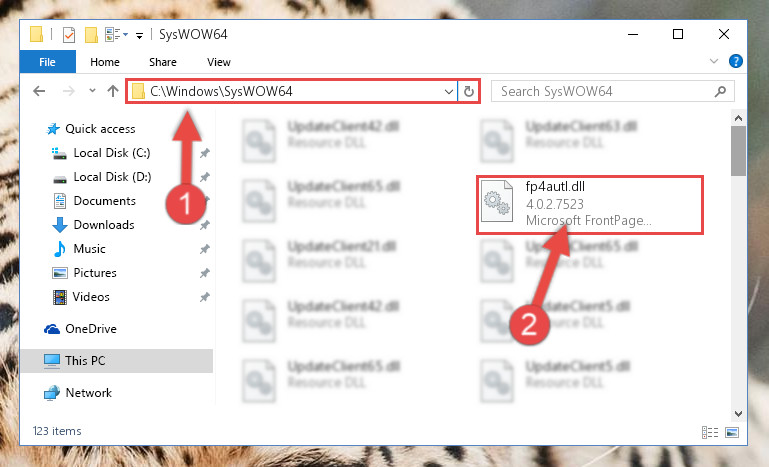This screenshot has height=467, width=769.
Task: Refresh the SysWOW64 folder view
Action: tap(469, 91)
